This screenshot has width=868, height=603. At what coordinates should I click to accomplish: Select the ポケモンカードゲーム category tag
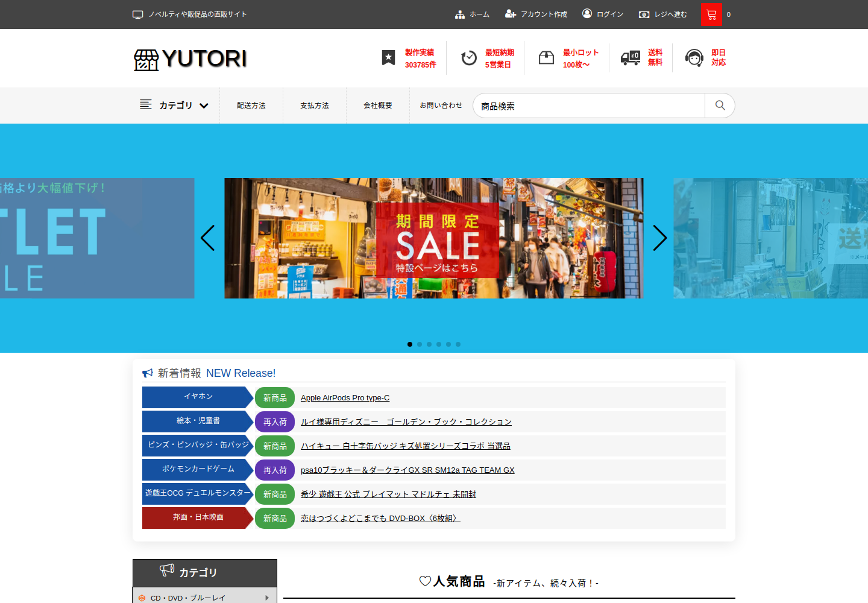(x=198, y=470)
